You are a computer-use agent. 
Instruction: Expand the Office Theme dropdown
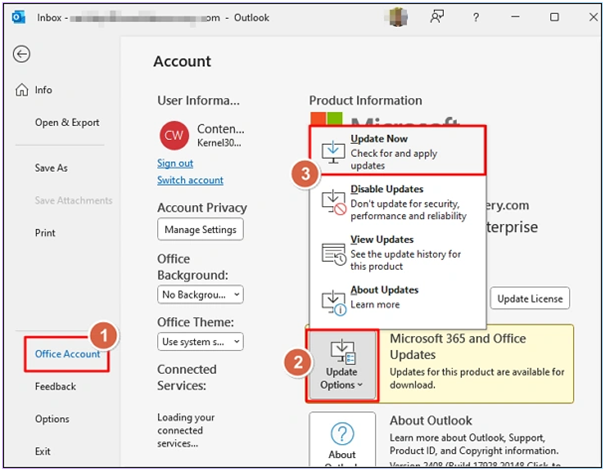click(x=200, y=342)
